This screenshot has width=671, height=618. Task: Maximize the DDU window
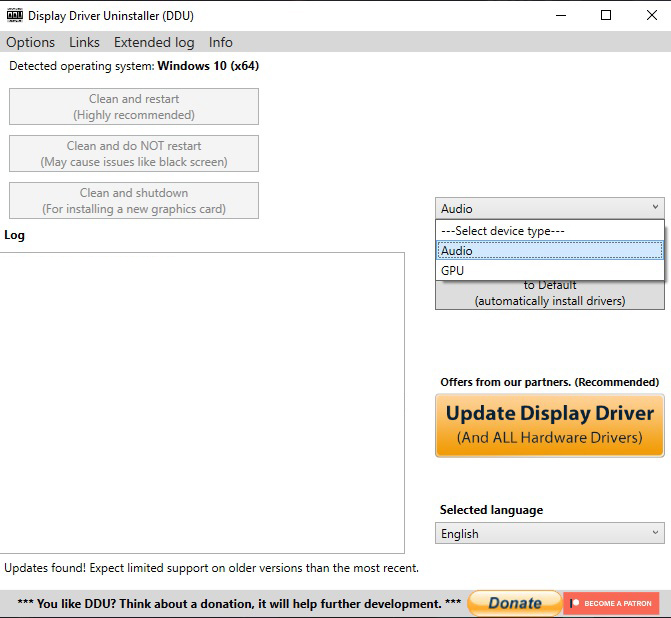coord(606,15)
